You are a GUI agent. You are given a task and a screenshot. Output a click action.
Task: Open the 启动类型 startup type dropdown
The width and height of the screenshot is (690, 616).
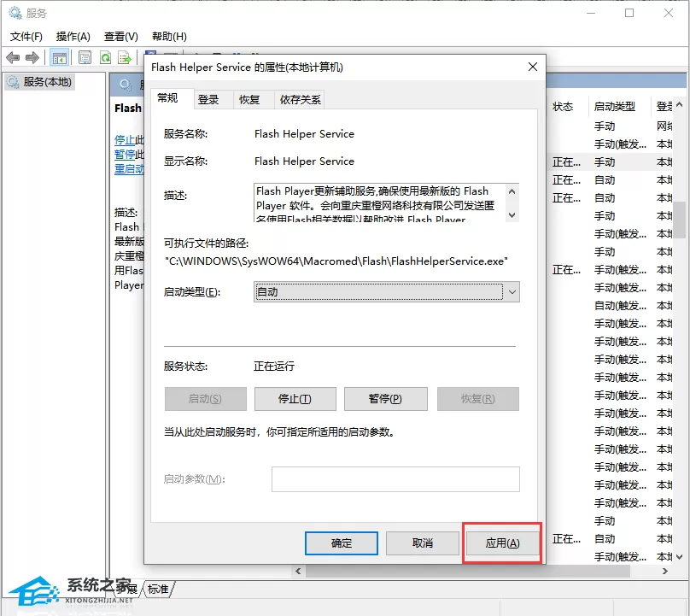tap(386, 292)
